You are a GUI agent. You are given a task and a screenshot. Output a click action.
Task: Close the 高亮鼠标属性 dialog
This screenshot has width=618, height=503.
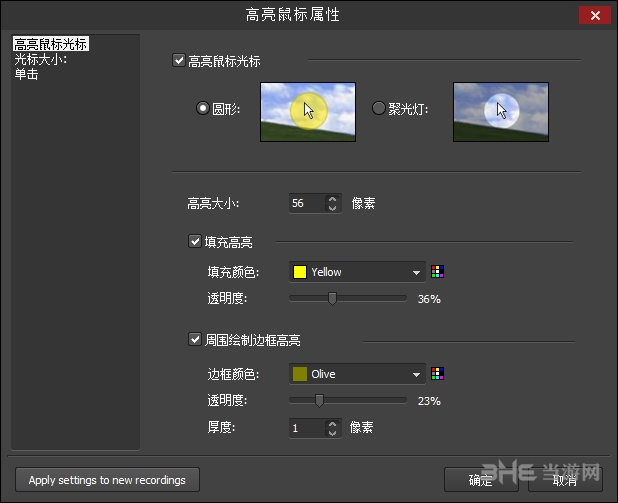(x=595, y=15)
